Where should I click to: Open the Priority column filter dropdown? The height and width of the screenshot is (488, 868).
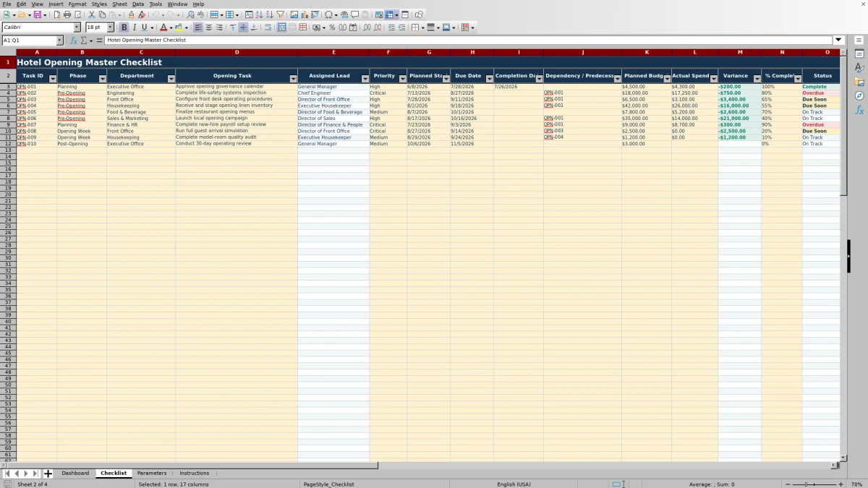pyautogui.click(x=402, y=79)
